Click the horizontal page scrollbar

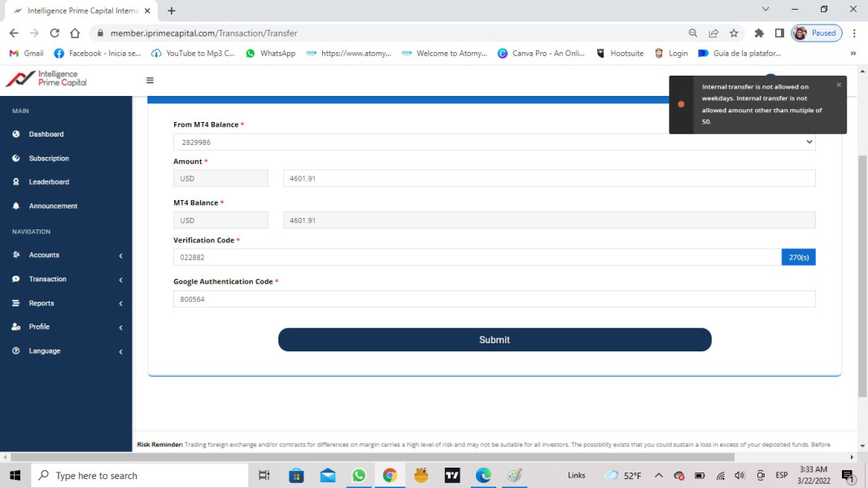click(x=373, y=457)
